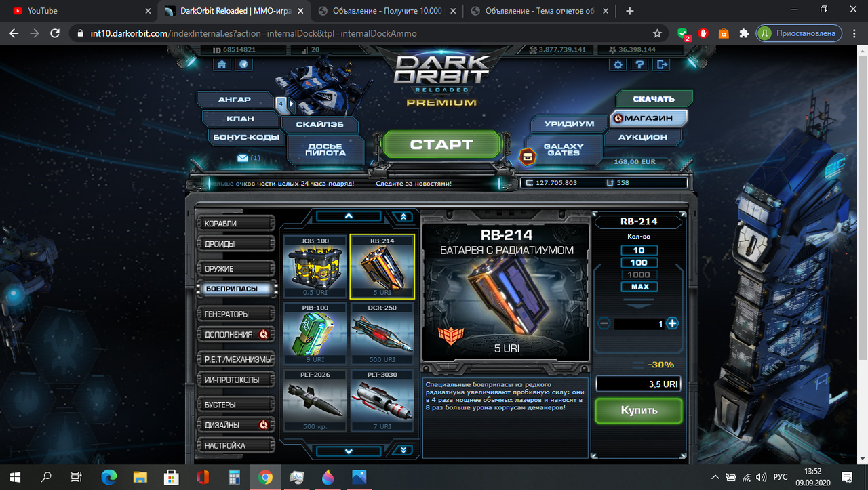
Task: Click the globe icon beside home
Action: click(243, 64)
